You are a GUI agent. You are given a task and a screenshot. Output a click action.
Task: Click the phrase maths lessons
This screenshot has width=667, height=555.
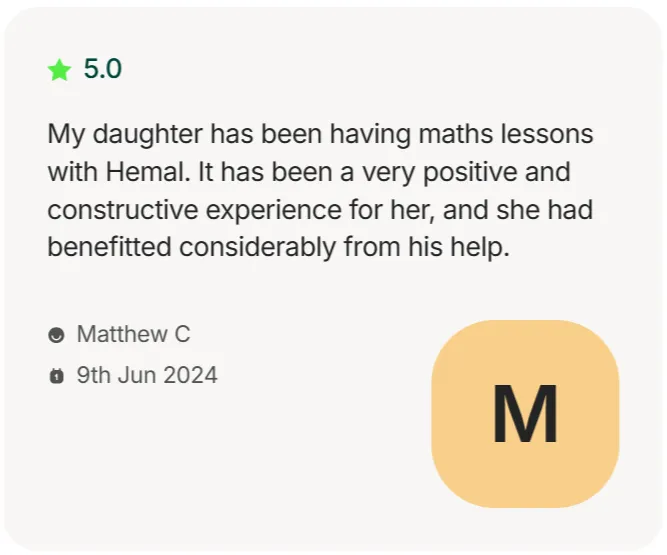tap(506, 134)
